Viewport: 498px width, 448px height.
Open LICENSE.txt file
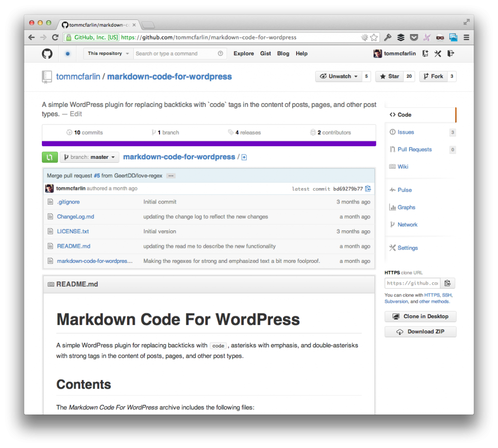click(73, 231)
